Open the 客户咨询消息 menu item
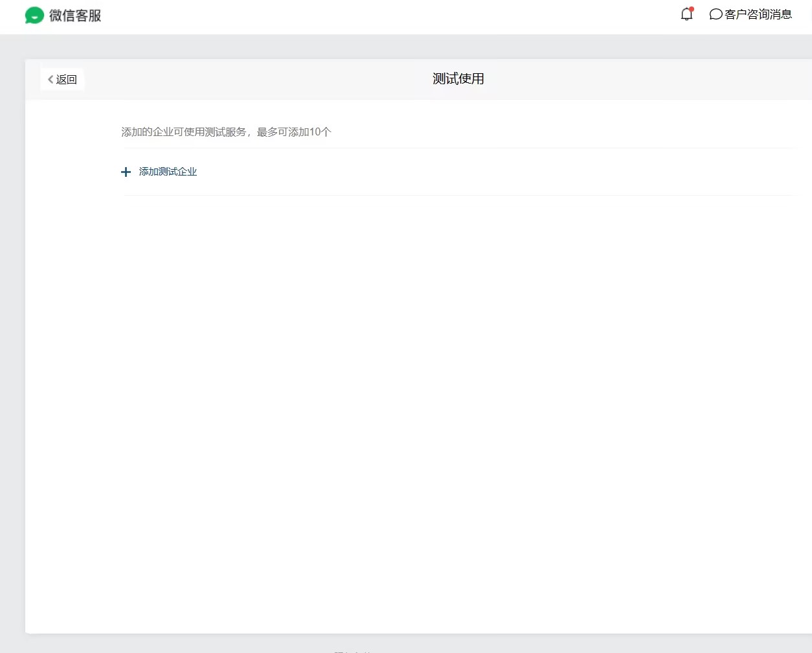The width and height of the screenshot is (812, 653). point(758,14)
